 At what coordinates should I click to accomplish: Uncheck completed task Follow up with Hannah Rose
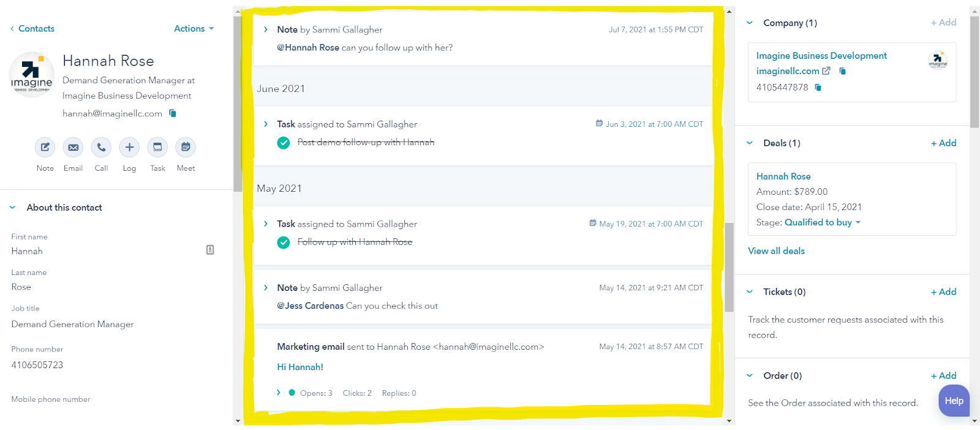[x=284, y=243]
